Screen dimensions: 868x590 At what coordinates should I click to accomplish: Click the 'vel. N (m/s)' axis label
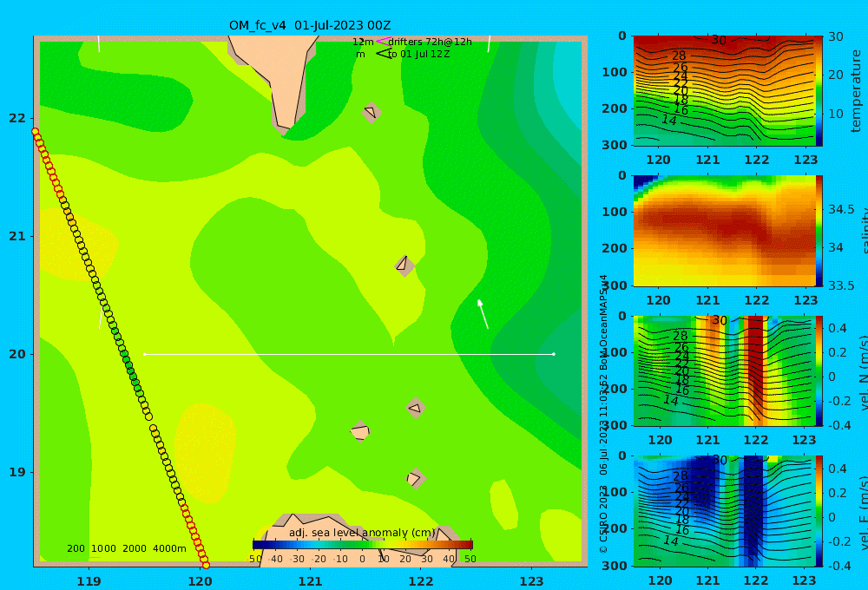[x=864, y=372]
